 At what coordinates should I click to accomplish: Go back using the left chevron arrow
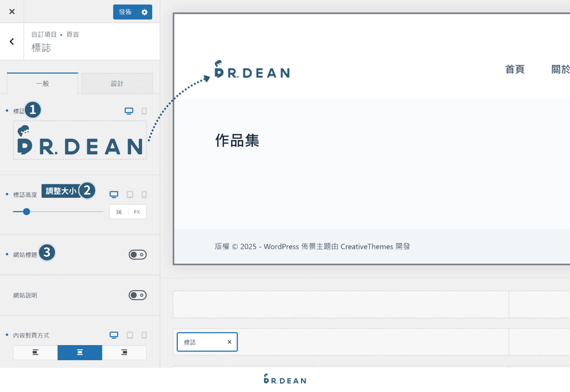[11, 41]
